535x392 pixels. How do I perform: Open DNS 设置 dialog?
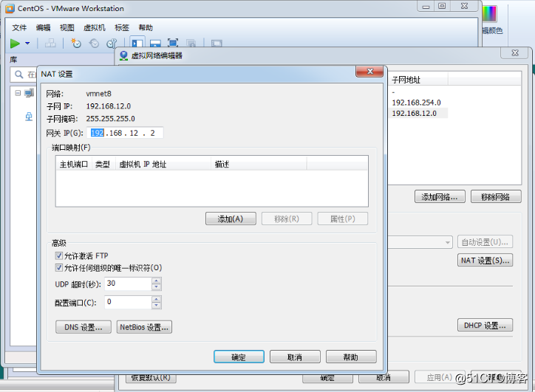[84, 327]
